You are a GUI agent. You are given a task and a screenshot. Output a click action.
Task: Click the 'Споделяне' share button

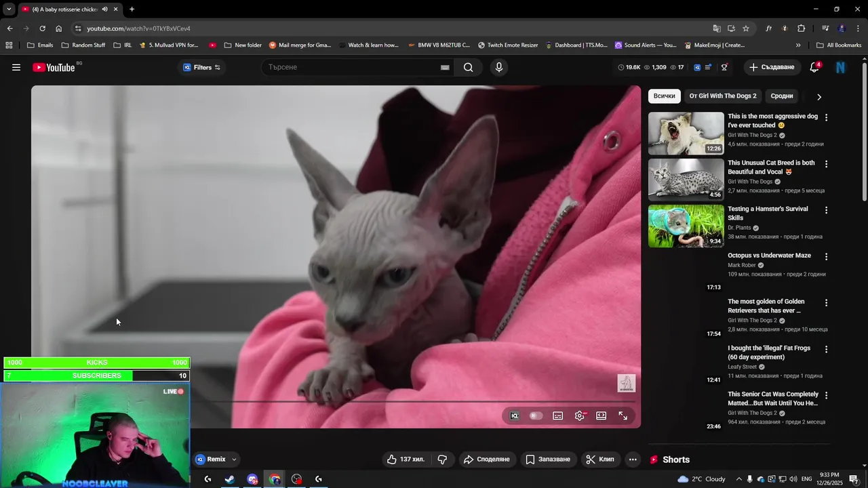(486, 460)
